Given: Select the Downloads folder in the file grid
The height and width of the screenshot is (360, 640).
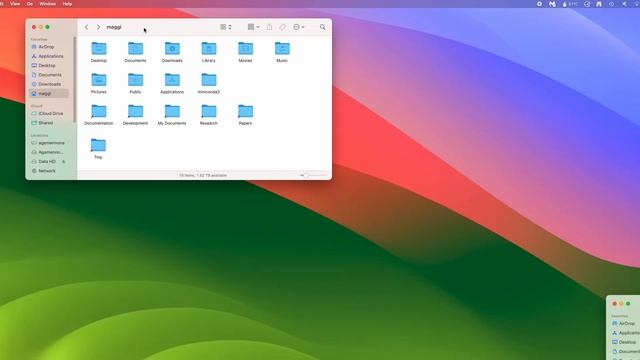Looking at the screenshot, I should tap(172, 52).
